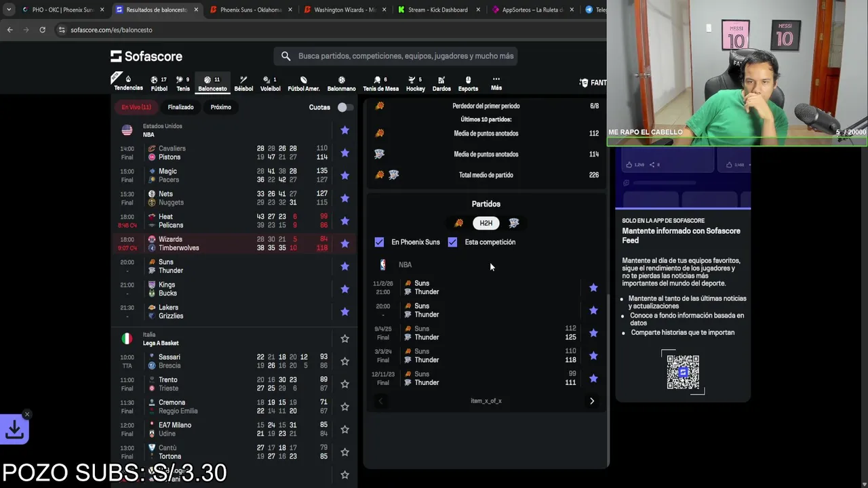
Task: Favorite the Cantù vs Tortona match
Action: [344, 452]
